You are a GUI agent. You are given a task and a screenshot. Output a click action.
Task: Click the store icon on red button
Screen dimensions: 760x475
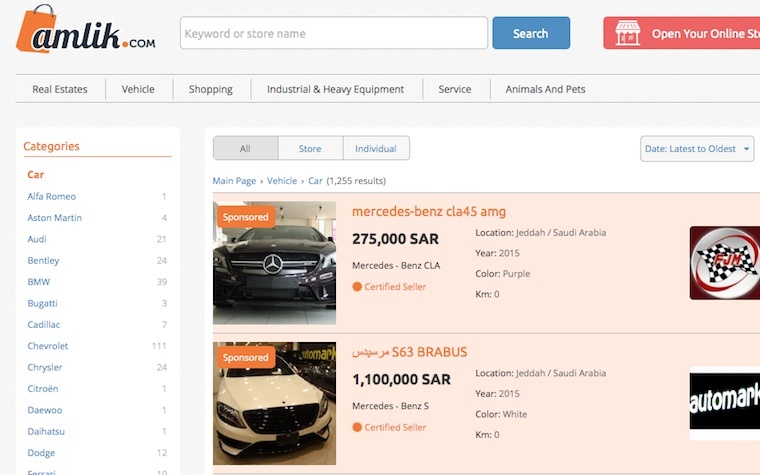coord(628,33)
